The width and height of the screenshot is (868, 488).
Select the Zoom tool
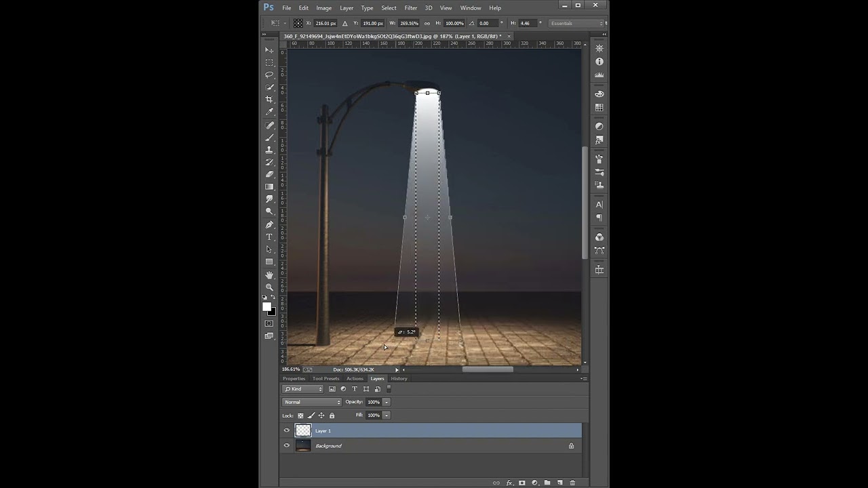[269, 287]
